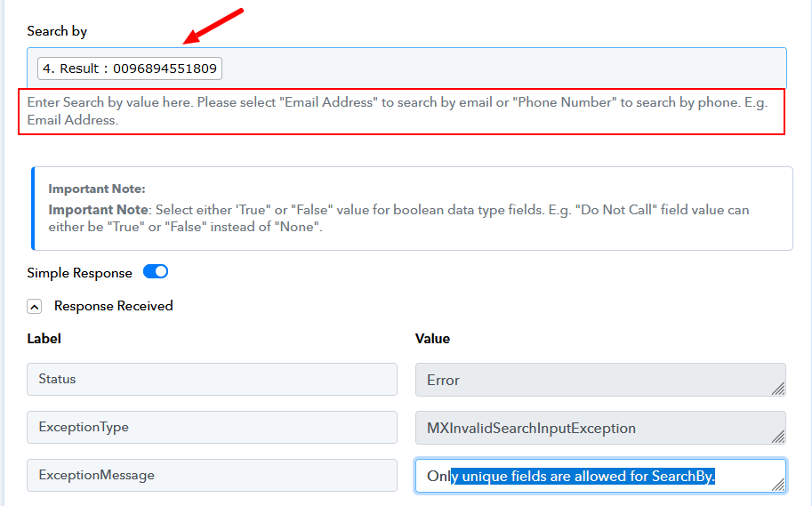This screenshot has width=812, height=506.
Task: Click the Status label field
Action: (x=212, y=380)
